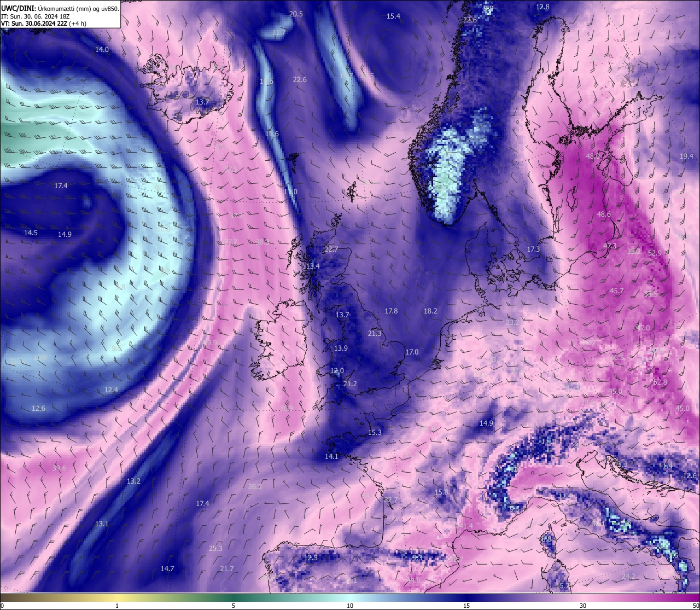
Task: Click the 14.5 value label
Action: tap(31, 233)
